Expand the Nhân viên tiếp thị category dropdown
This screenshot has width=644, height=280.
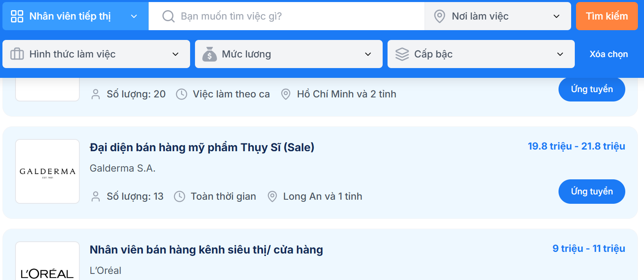point(134,16)
